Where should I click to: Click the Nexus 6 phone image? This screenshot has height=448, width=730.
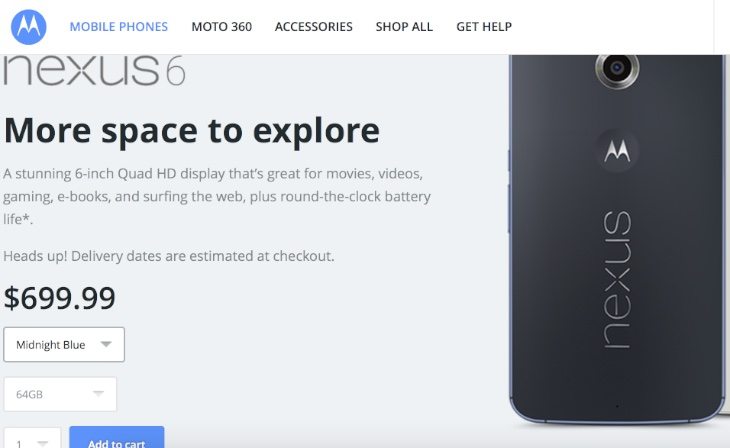pyautogui.click(x=617, y=239)
